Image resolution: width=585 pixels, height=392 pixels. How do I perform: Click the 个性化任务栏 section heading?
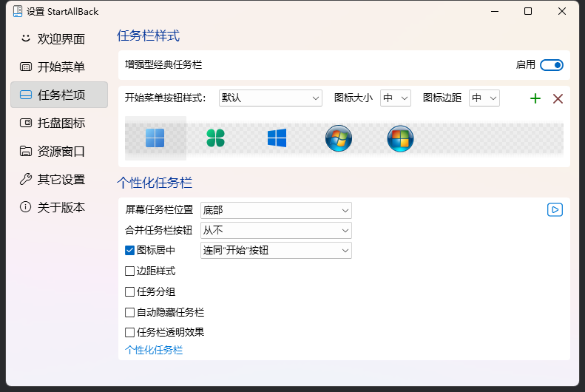[x=155, y=183]
